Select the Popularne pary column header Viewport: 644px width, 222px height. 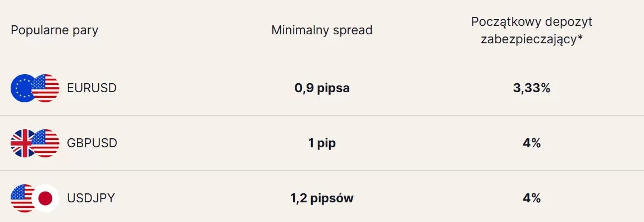[54, 30]
